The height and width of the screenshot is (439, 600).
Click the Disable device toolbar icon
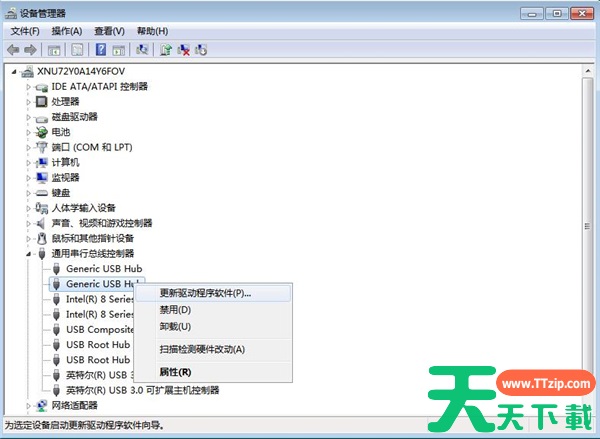coord(201,50)
